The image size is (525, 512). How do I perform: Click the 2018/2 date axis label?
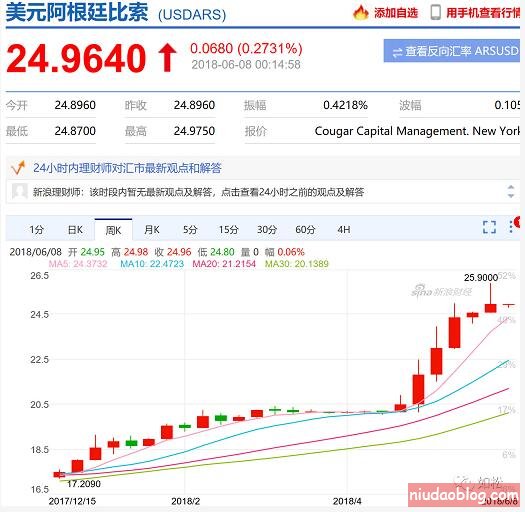tap(185, 501)
